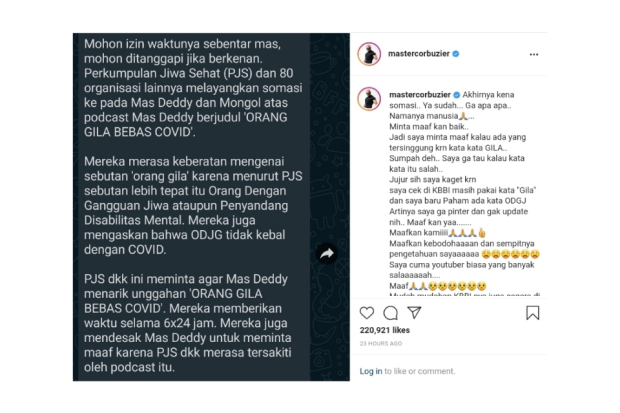Open mastercorbuzier username link in header
The image size is (620, 413).
point(419,54)
